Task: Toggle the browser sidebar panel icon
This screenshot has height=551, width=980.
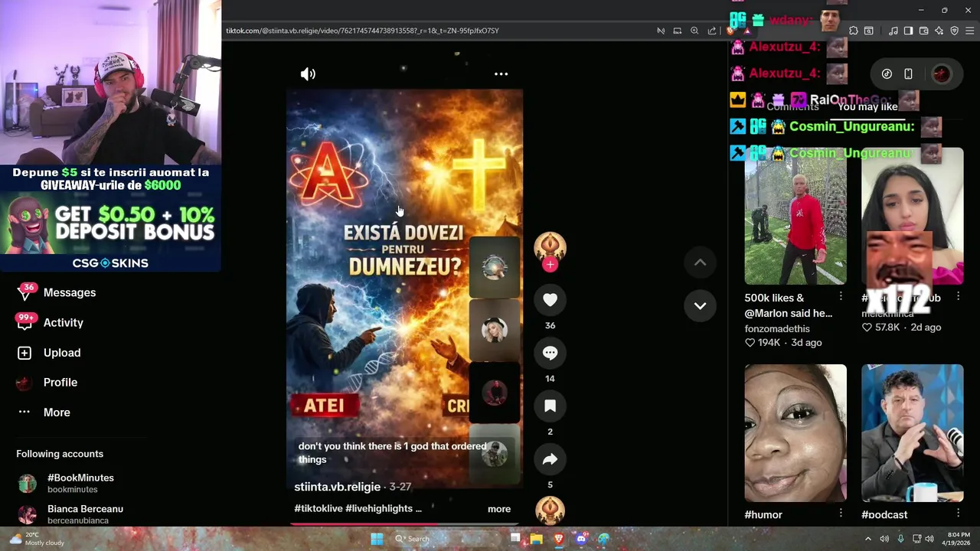Action: (908, 31)
